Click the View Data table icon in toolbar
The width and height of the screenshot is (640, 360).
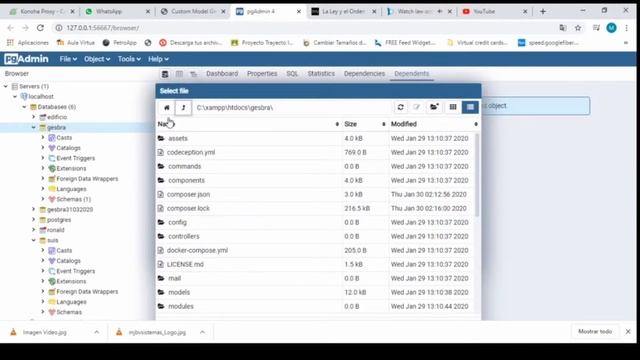(x=179, y=74)
